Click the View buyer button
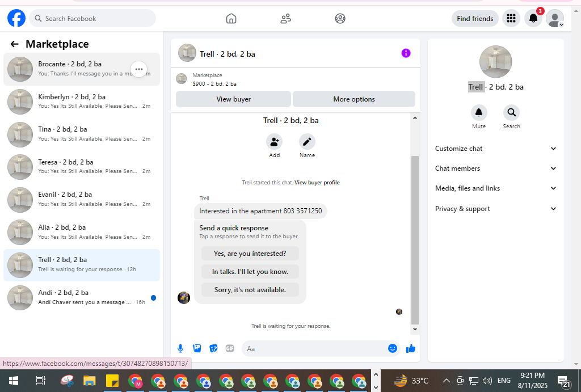 click(x=233, y=99)
